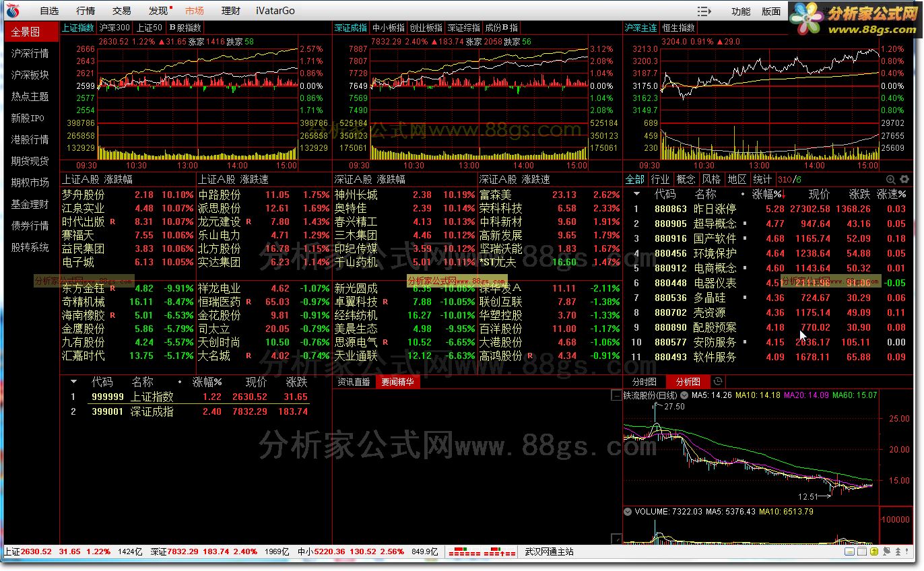The image size is (924, 571).
Task: Select sector row 880863 昨日涨停
Action: tap(768, 209)
